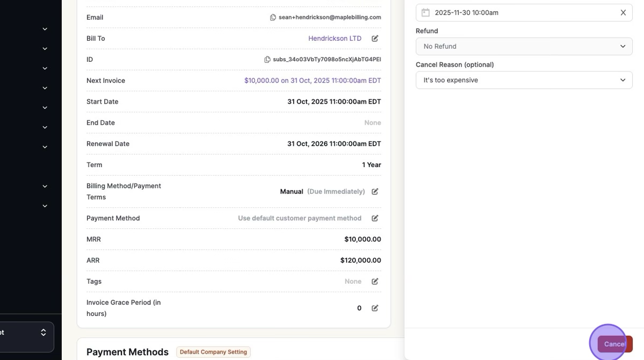Open the $10,000.00 Next Invoice link

point(312,81)
